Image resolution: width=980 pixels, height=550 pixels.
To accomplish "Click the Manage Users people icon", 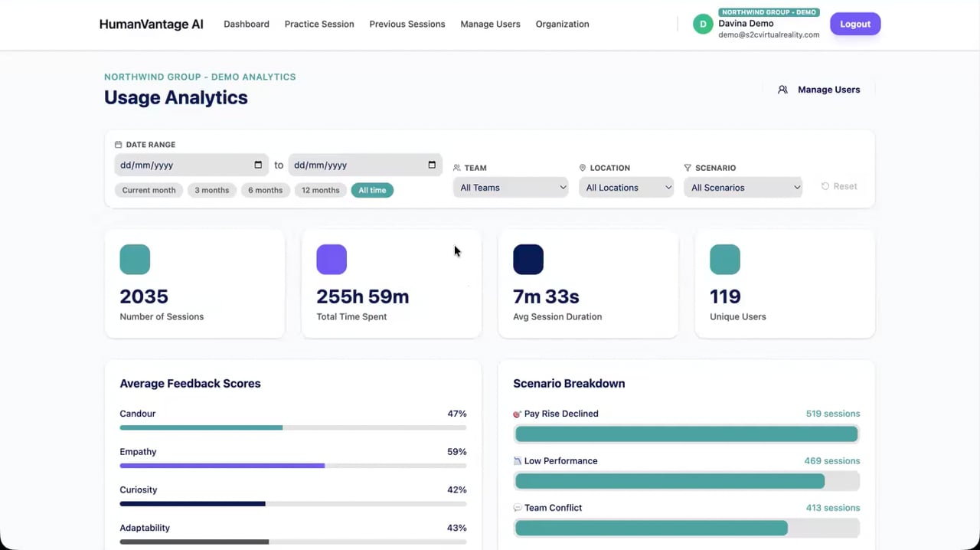I will click(782, 90).
